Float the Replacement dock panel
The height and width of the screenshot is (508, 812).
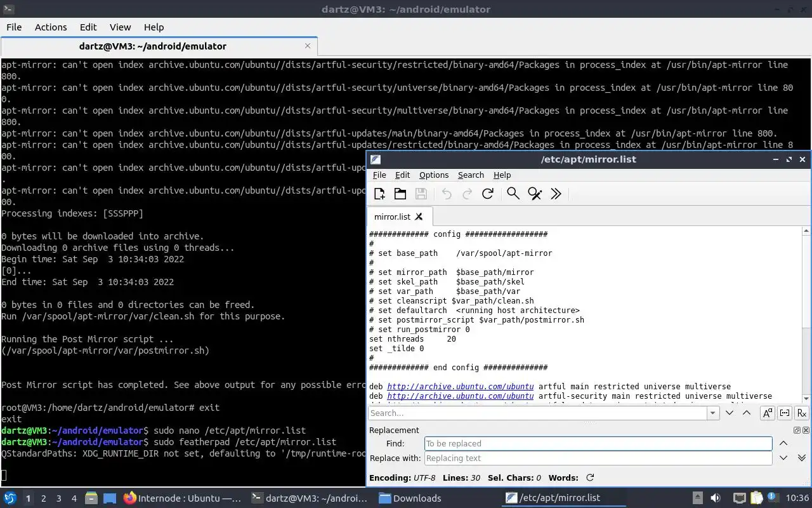tap(797, 430)
